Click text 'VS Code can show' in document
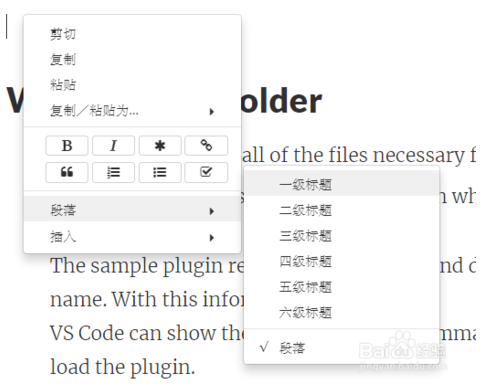Image resolution: width=489 pixels, height=388 pixels. coord(133,333)
